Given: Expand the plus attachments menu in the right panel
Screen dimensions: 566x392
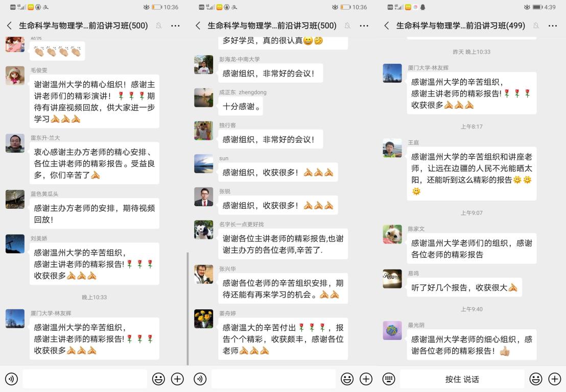Looking at the screenshot, I should pos(554,379).
